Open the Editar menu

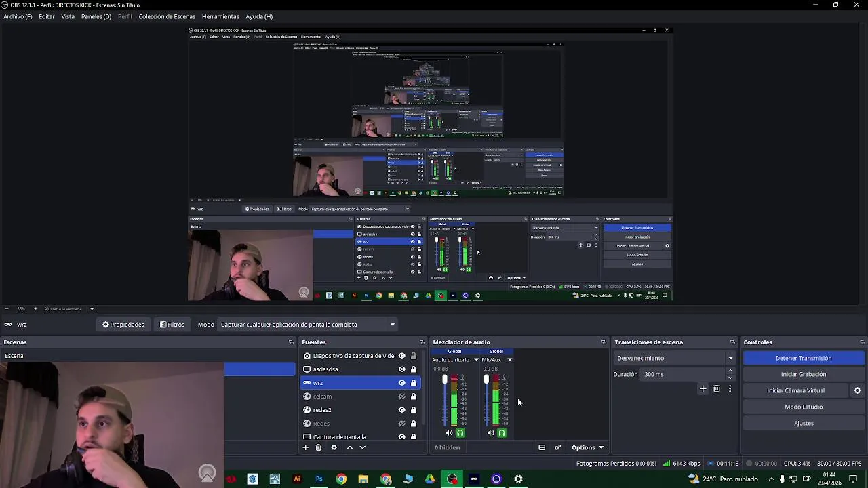click(x=47, y=16)
